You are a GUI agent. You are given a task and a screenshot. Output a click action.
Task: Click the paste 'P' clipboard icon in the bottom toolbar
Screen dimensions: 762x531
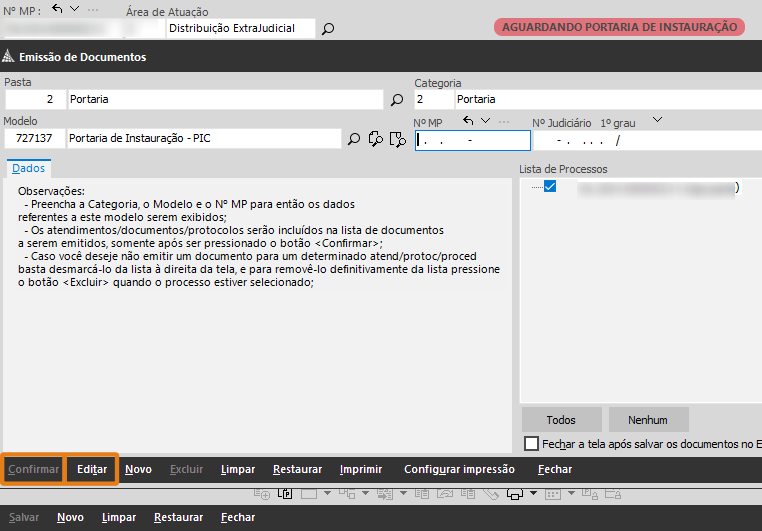point(285,494)
